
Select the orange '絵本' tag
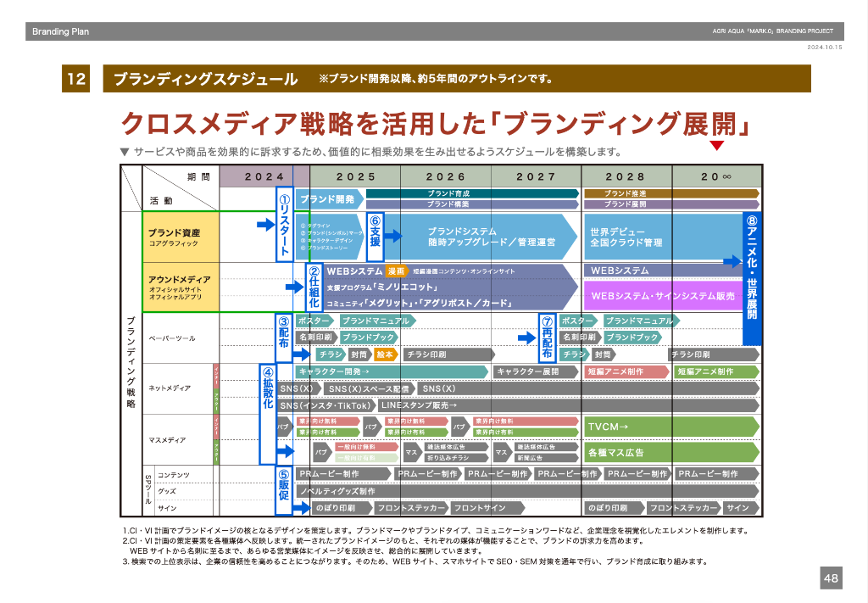click(386, 355)
